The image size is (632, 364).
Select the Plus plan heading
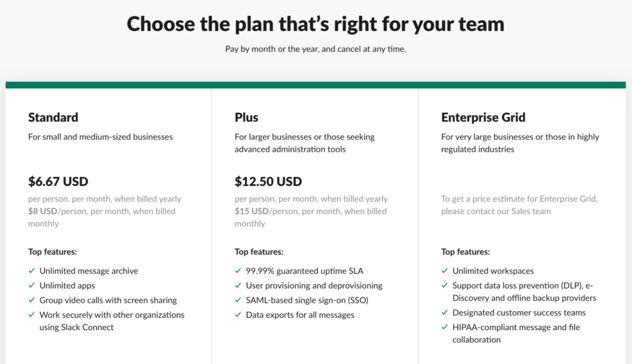(x=246, y=117)
